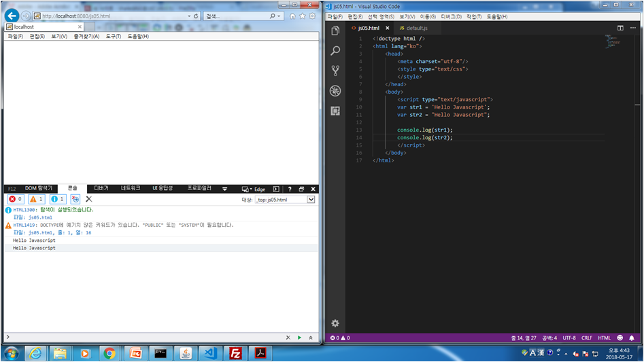Open the VS Code manage gear menu
644x362 pixels.
click(335, 323)
